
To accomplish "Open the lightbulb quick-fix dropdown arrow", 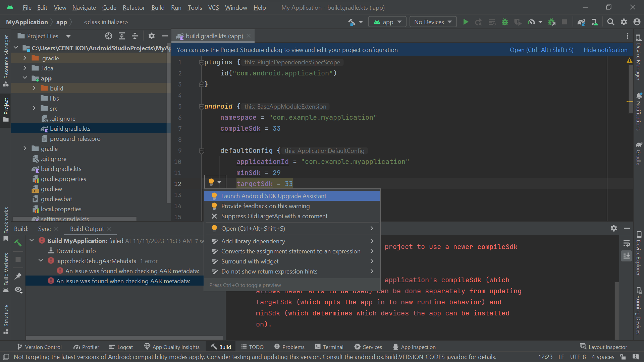I will pos(219,182).
